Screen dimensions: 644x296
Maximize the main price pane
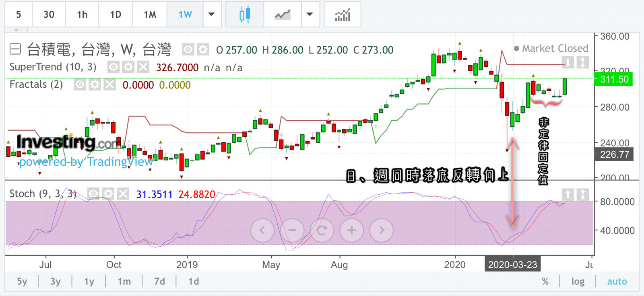tap(583, 62)
